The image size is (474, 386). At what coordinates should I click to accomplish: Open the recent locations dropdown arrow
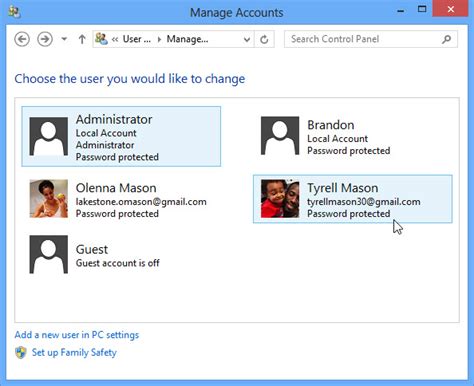[x=64, y=39]
